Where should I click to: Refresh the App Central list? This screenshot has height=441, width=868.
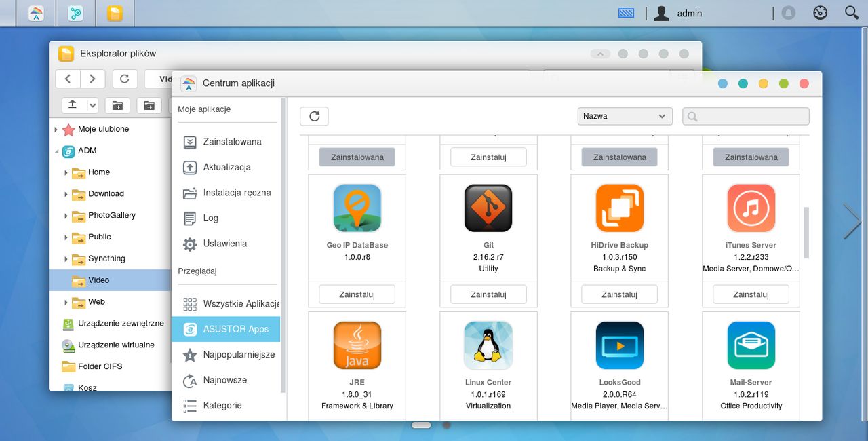pyautogui.click(x=314, y=116)
